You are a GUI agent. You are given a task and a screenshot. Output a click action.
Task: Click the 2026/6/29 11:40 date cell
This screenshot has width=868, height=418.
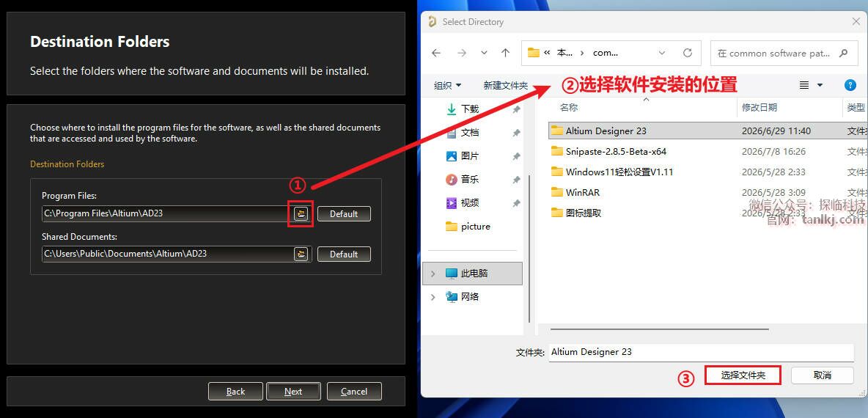click(776, 131)
